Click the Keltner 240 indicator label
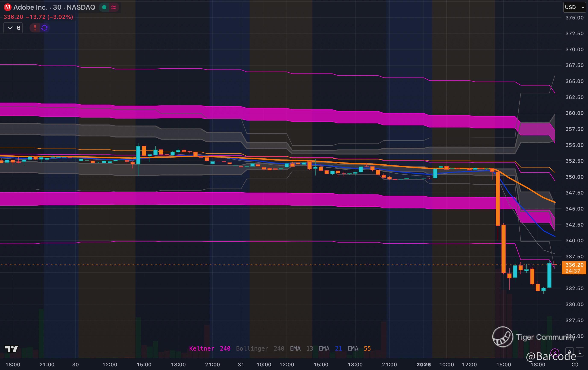The height and width of the screenshot is (370, 588). tap(210, 348)
